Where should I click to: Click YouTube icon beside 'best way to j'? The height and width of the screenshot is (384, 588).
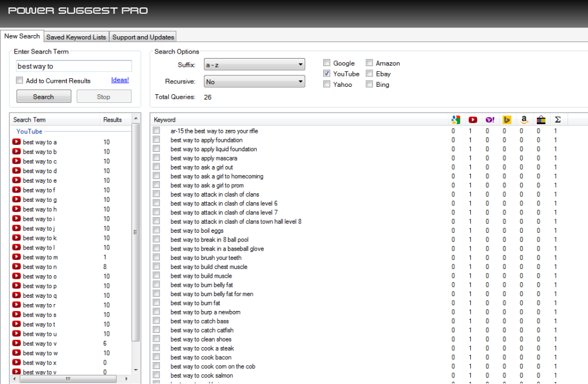(17, 228)
